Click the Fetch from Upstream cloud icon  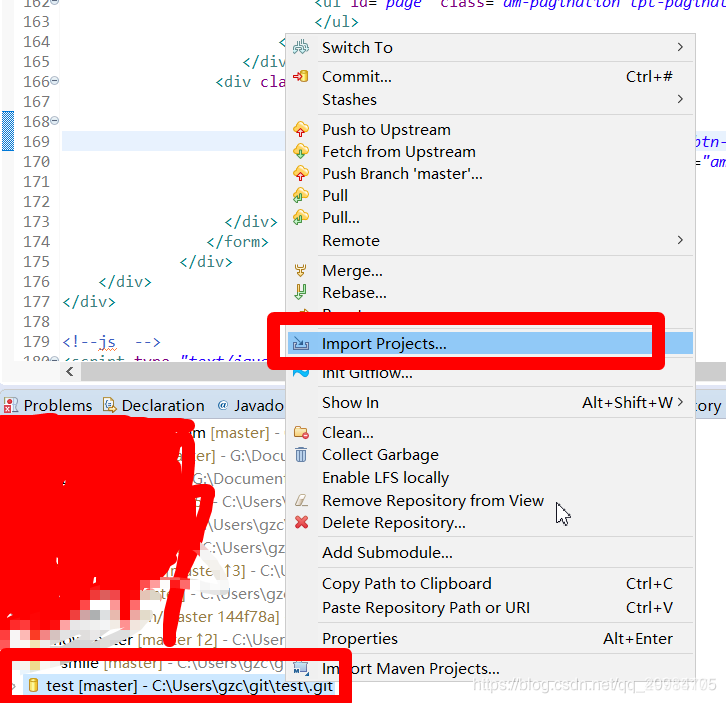(301, 151)
